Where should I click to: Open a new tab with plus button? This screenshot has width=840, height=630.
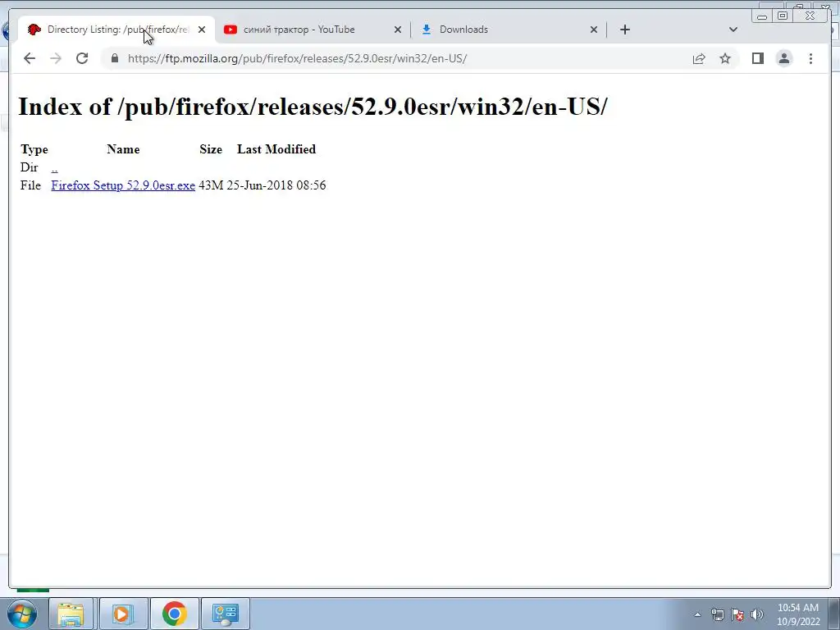click(x=624, y=30)
